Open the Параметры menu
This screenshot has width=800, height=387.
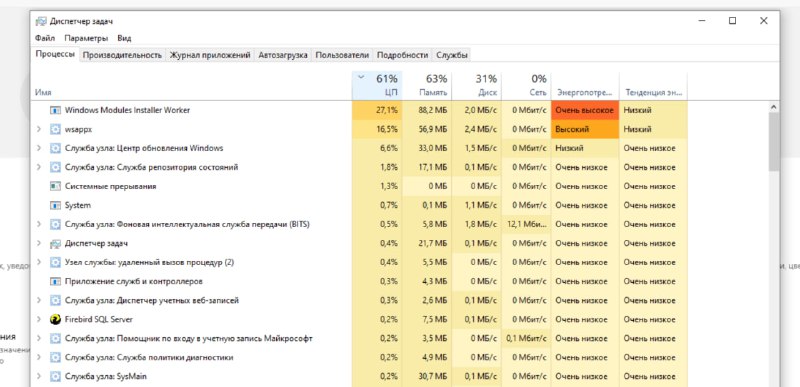[86, 38]
